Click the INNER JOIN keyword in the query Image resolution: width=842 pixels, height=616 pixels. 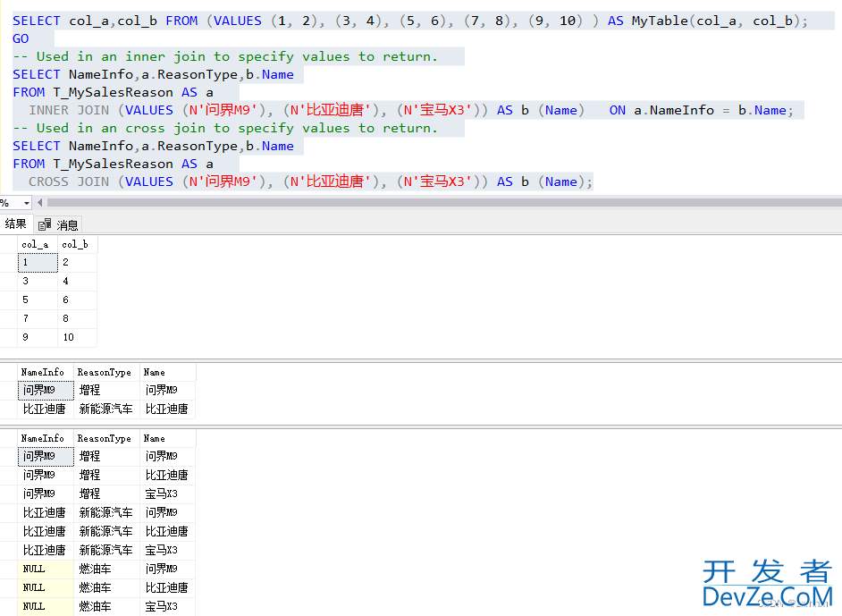point(69,110)
